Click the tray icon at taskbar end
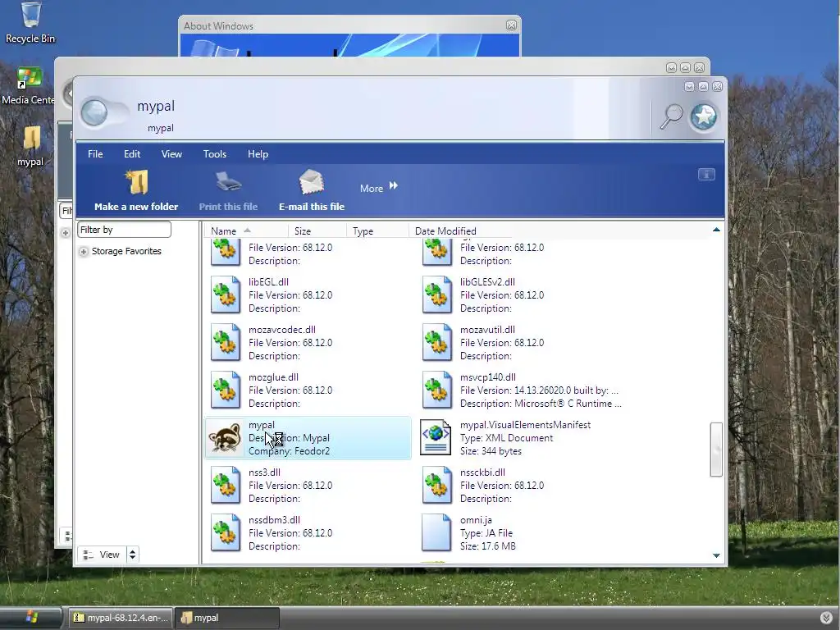 [827, 618]
